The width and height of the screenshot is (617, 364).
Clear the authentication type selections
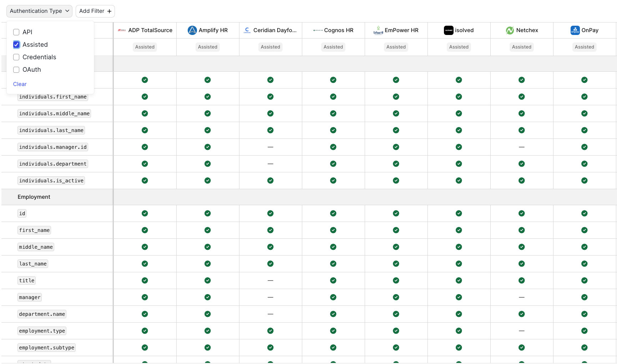[20, 84]
